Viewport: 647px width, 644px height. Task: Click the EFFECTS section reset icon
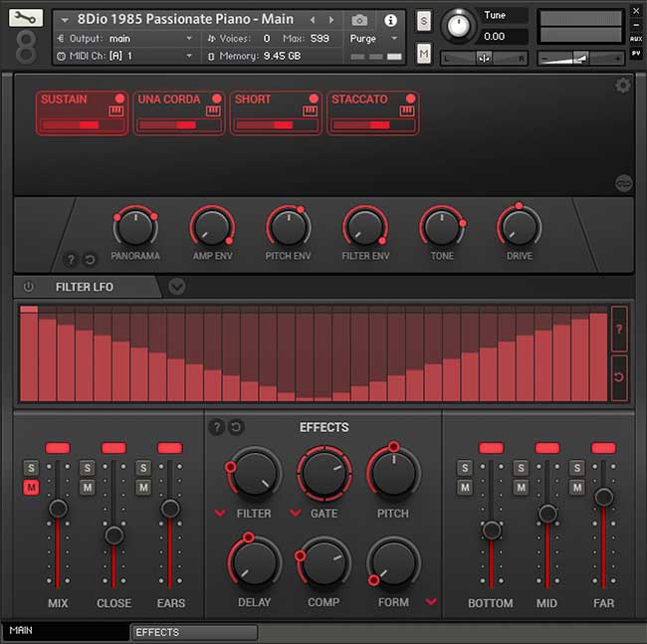[x=236, y=427]
